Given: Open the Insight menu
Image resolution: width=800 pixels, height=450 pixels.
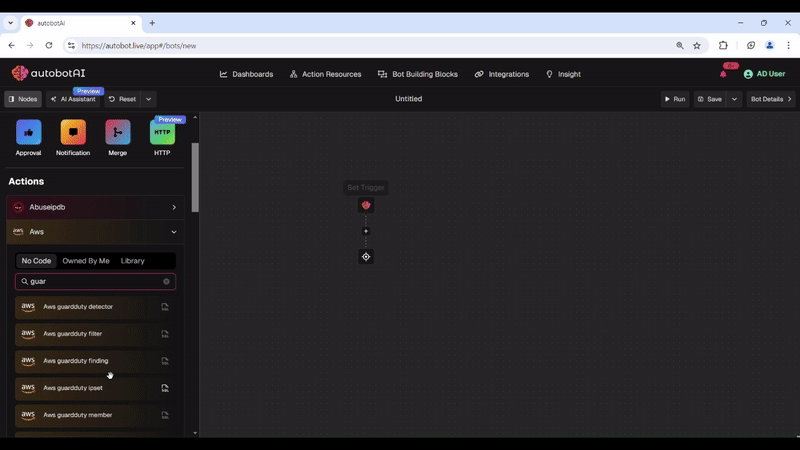Looking at the screenshot, I should 563,74.
